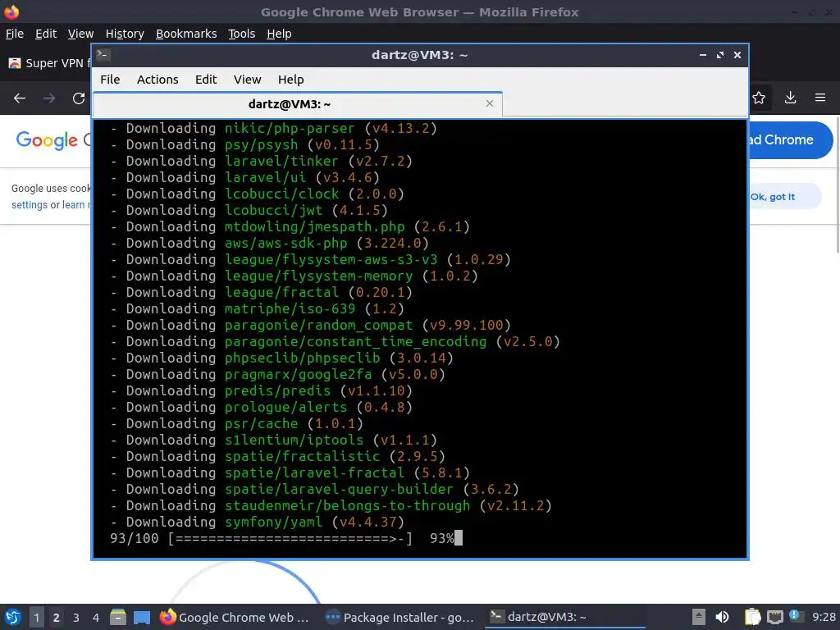Activate Google Chrome Web taskbar entry
The height and width of the screenshot is (630, 840).
[x=235, y=617]
